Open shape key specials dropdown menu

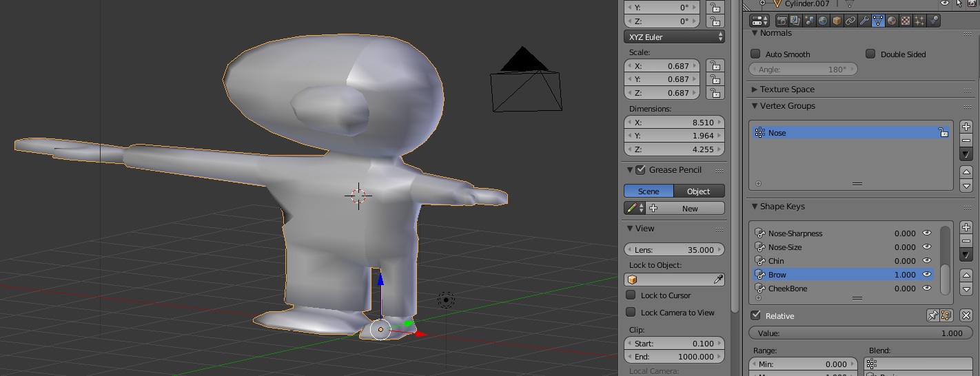pos(966,255)
